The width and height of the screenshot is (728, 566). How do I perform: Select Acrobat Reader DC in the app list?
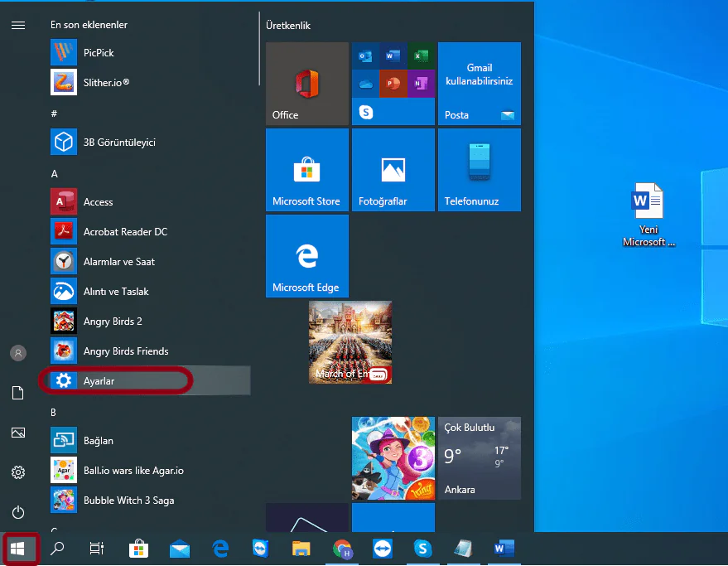click(116, 231)
